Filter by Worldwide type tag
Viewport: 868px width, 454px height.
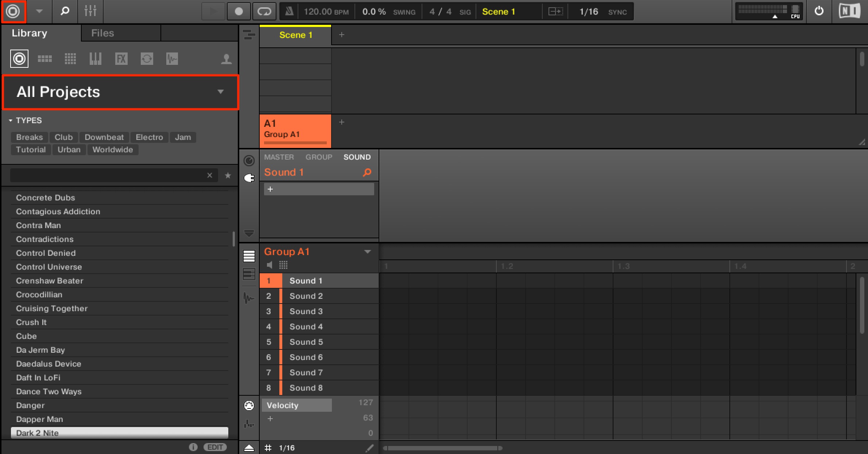(x=113, y=150)
